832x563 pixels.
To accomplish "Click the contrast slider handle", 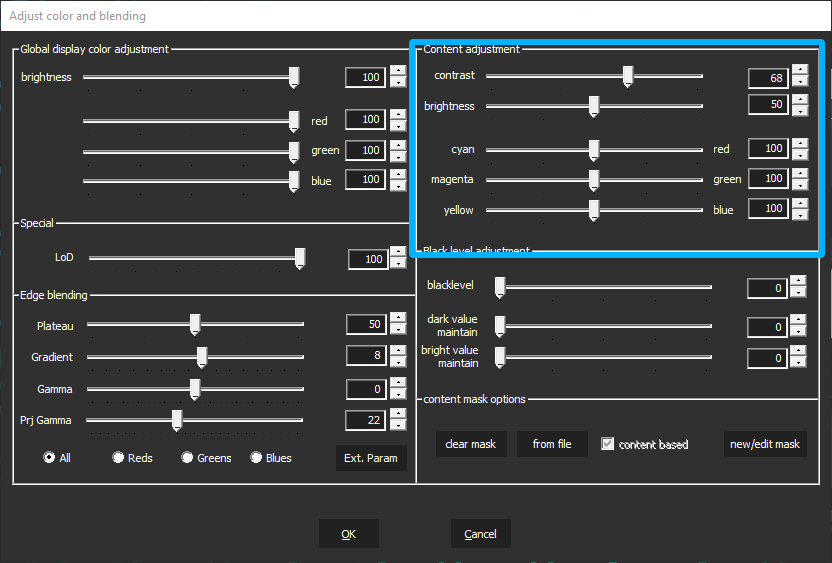I will tap(628, 76).
